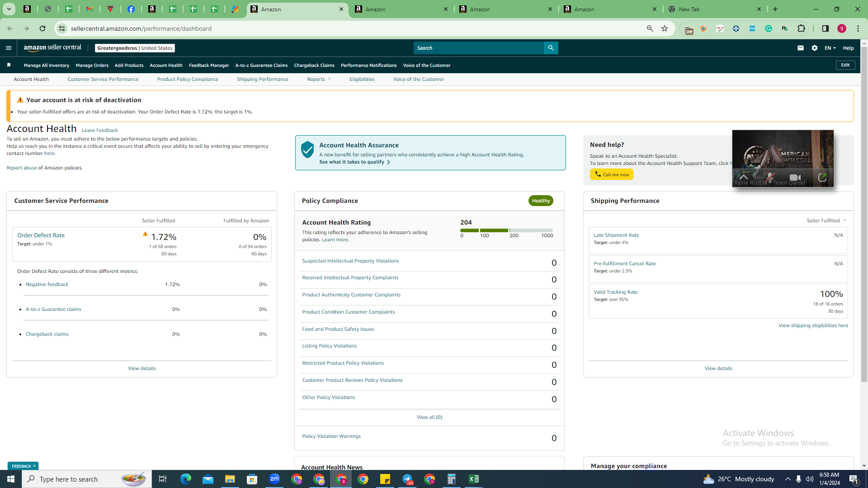Click the video camera icon in overlay
This screenshot has height=488, width=868.
pyautogui.click(x=795, y=178)
